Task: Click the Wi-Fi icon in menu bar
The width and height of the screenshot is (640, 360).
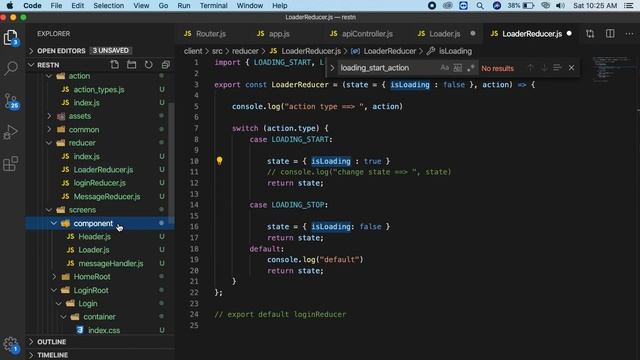Action: (545, 6)
